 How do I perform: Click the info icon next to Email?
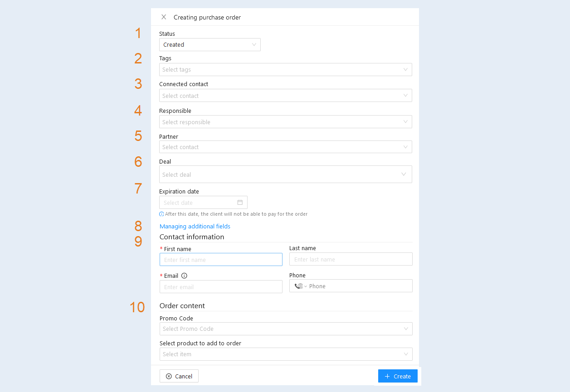184,276
